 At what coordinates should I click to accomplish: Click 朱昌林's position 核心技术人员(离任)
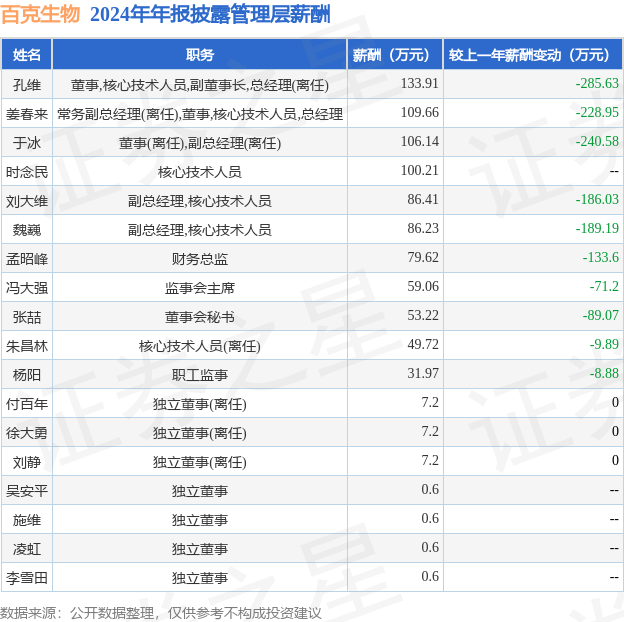click(200, 346)
